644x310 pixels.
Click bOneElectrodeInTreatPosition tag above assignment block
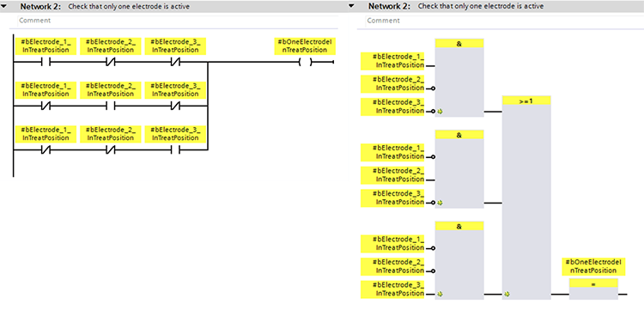click(593, 266)
